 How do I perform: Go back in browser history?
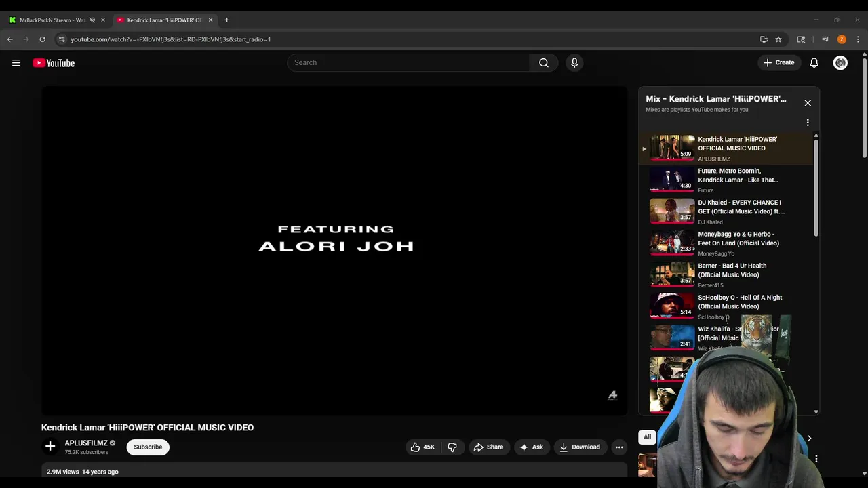pos(10,39)
